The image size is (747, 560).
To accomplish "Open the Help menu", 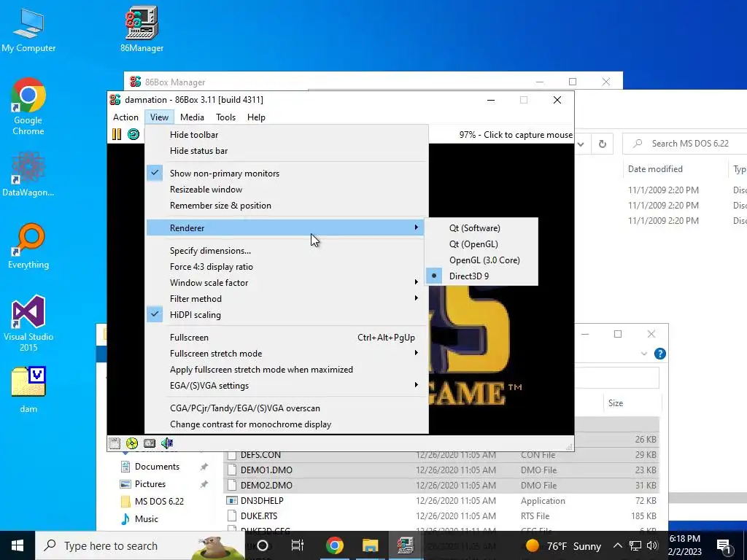I will (x=256, y=117).
